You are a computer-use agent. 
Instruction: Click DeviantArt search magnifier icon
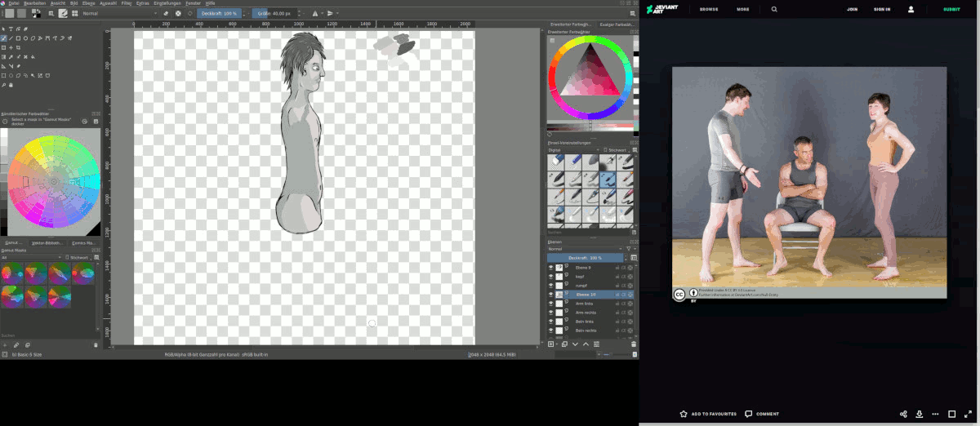(774, 10)
